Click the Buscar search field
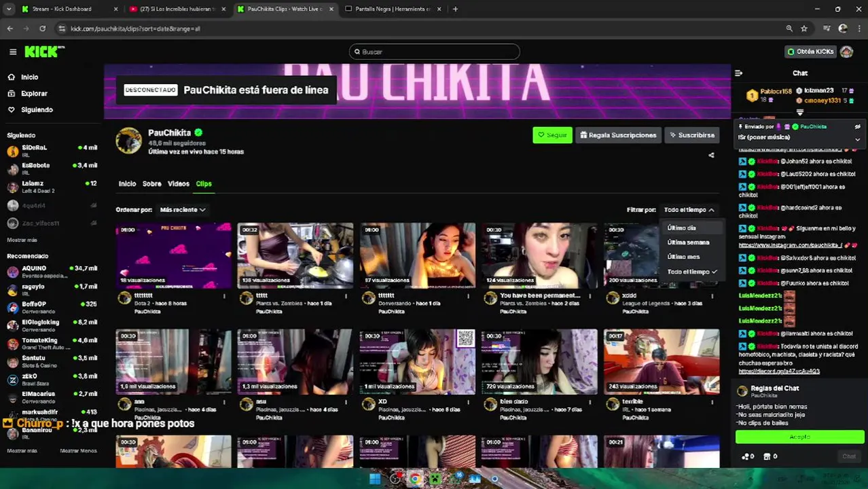The width and height of the screenshot is (868, 489). [x=435, y=52]
